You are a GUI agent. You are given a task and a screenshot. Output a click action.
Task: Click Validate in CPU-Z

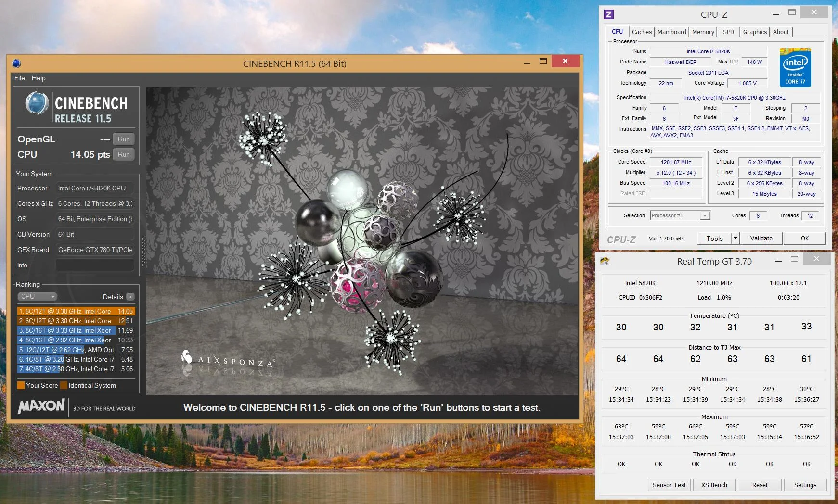coord(761,238)
